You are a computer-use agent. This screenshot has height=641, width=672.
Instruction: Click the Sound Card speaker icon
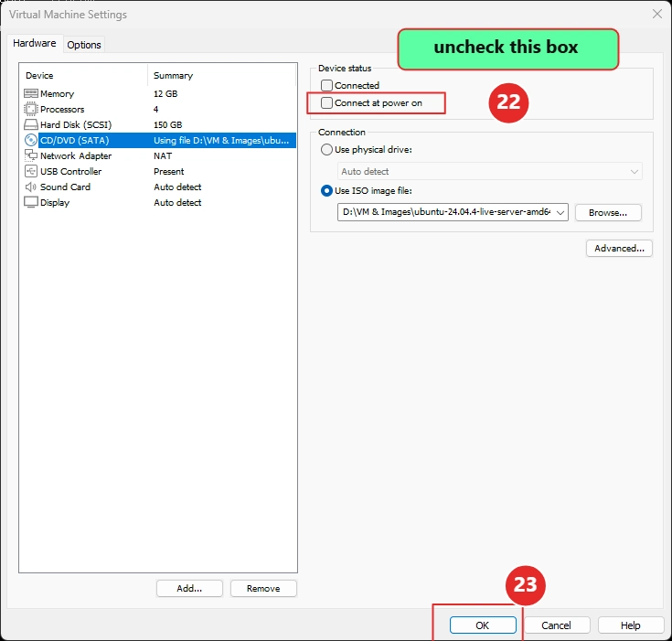pyautogui.click(x=31, y=187)
